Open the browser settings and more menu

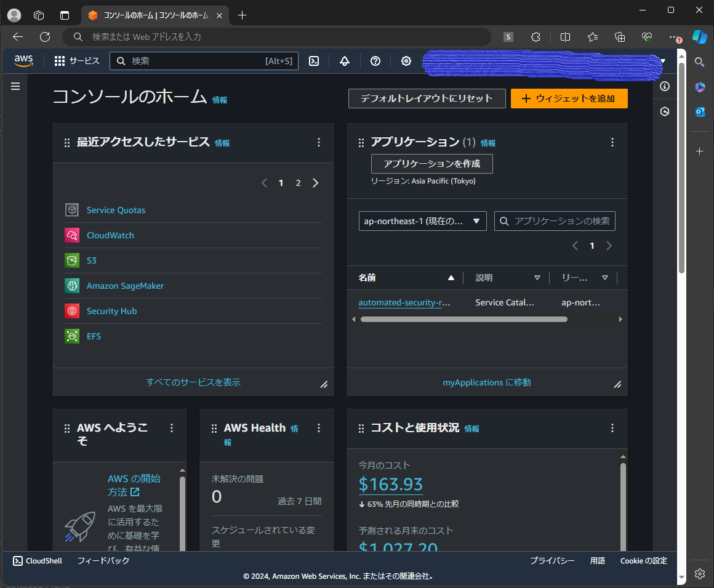click(675, 37)
